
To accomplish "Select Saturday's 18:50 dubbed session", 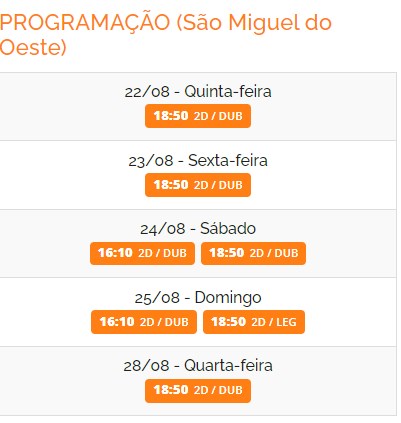I will point(253,253).
